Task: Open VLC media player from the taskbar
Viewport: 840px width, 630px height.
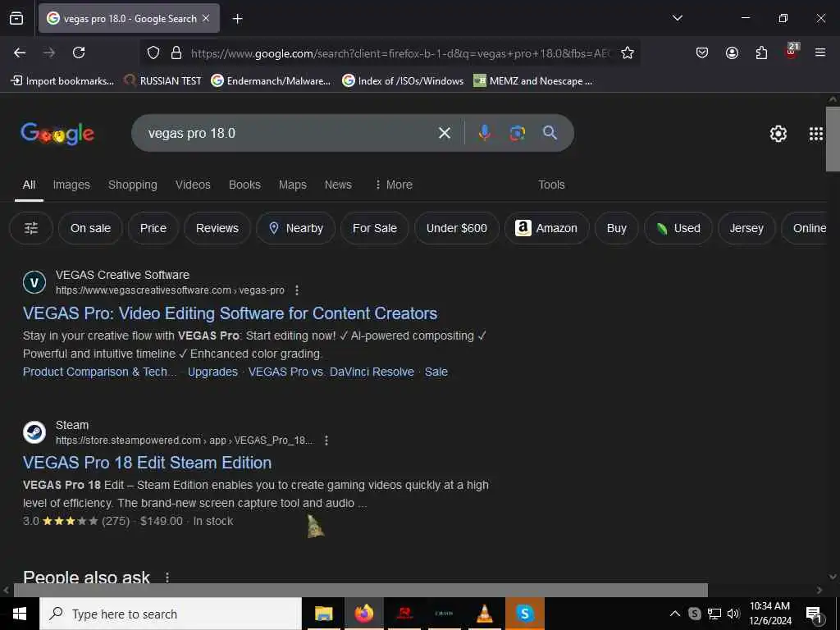Action: pyautogui.click(x=485, y=614)
